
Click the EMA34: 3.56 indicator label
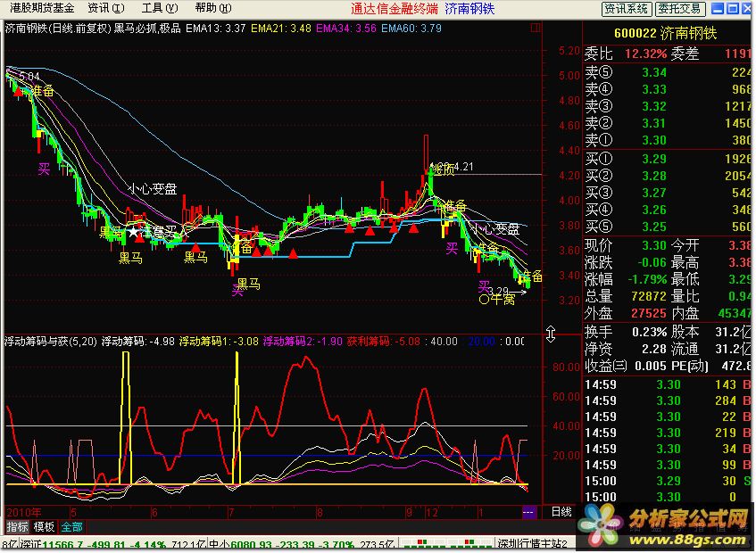pos(345,28)
